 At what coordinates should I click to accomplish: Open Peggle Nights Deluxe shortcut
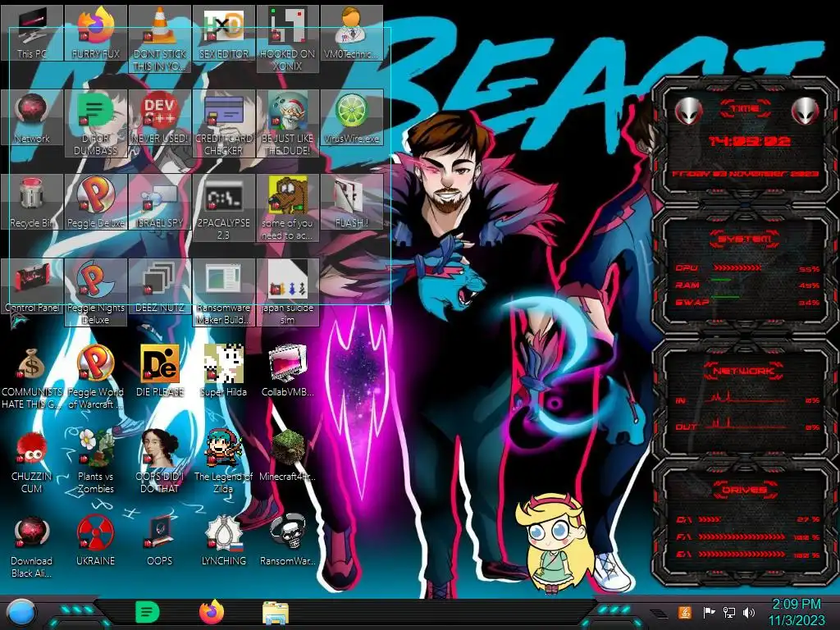pos(96,293)
